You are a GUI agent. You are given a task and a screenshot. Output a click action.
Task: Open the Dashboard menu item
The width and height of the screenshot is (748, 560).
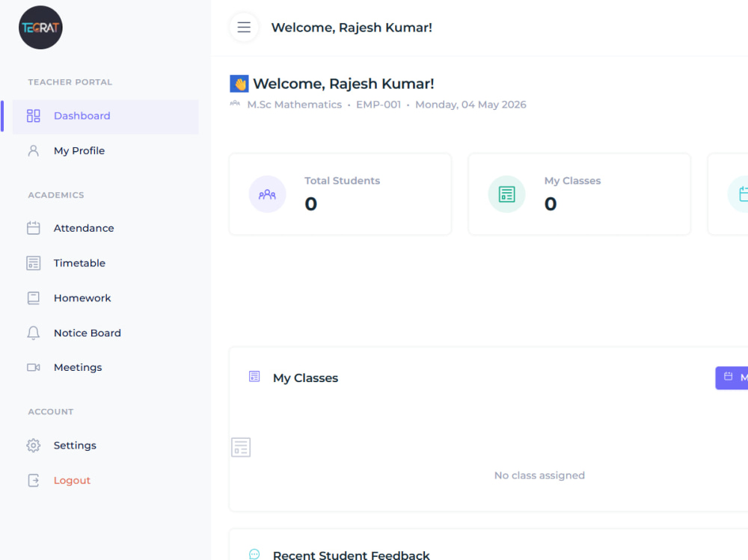pyautogui.click(x=105, y=117)
